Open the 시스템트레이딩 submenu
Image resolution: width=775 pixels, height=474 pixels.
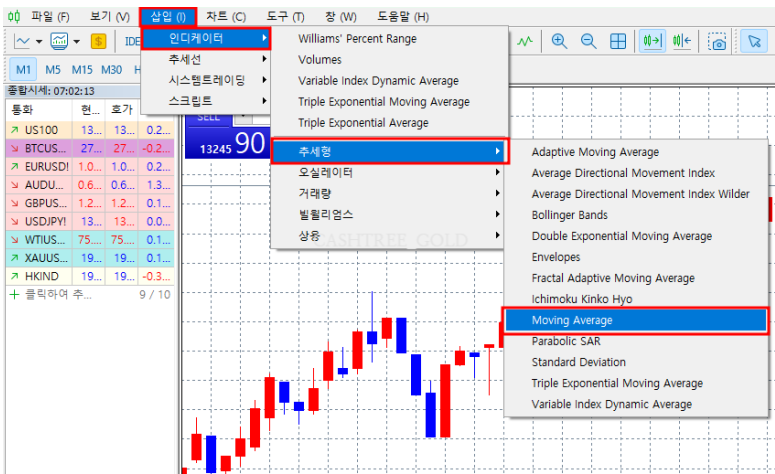(206, 80)
